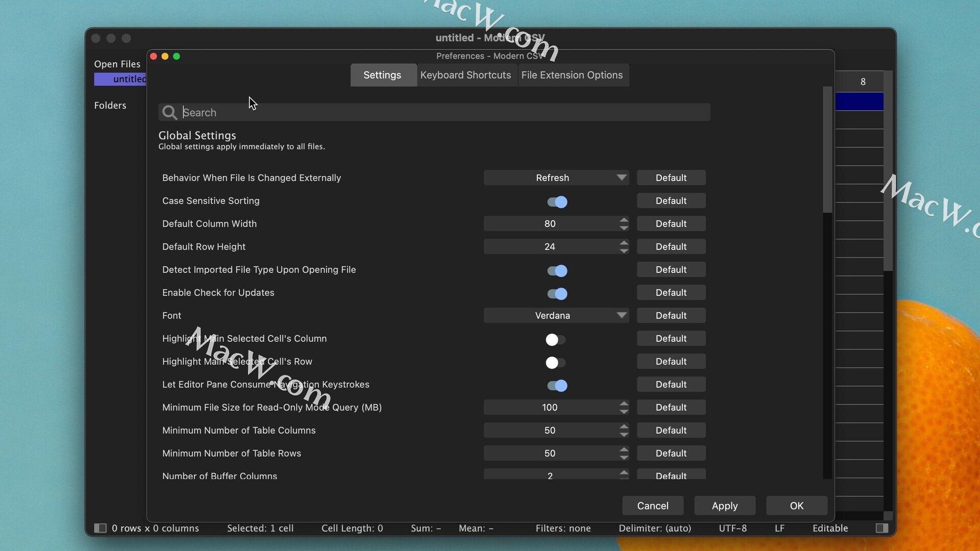The height and width of the screenshot is (551, 980).
Task: Click the preferences vertical scrollbar thumb
Action: [827, 149]
